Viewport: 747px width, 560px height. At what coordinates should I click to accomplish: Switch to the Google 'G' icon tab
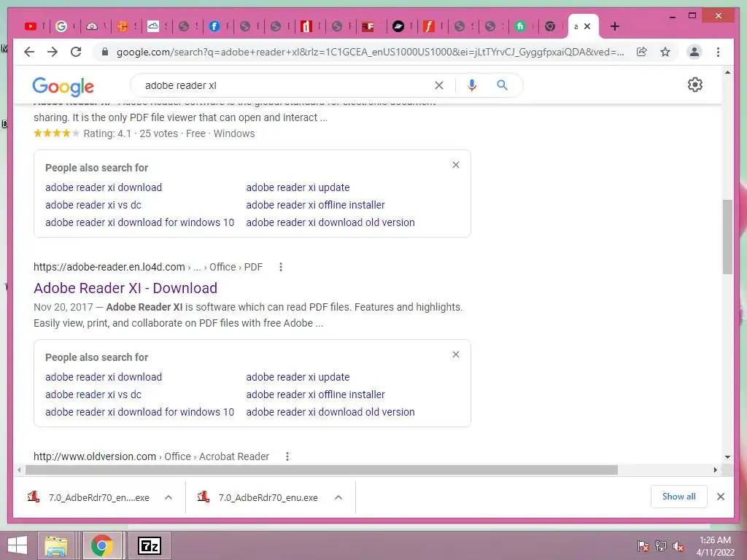61,26
